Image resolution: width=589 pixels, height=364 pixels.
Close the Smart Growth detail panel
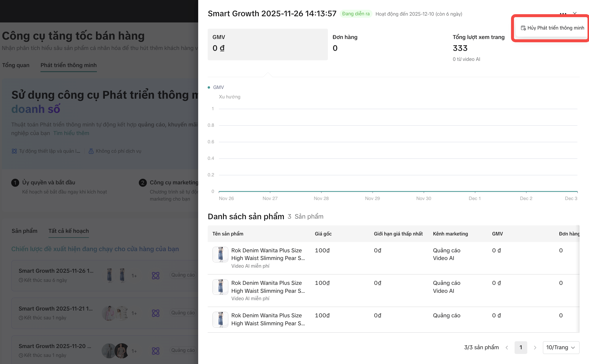pyautogui.click(x=575, y=14)
